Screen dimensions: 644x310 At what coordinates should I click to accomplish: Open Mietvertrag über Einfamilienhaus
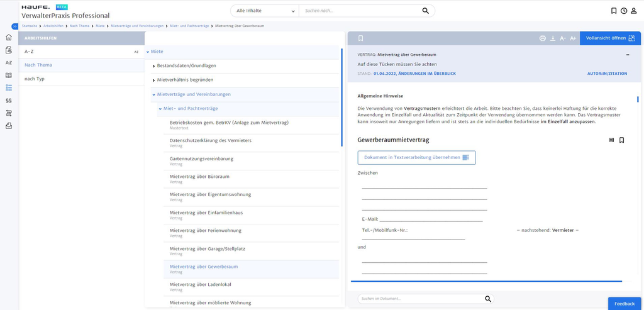(251, 215)
